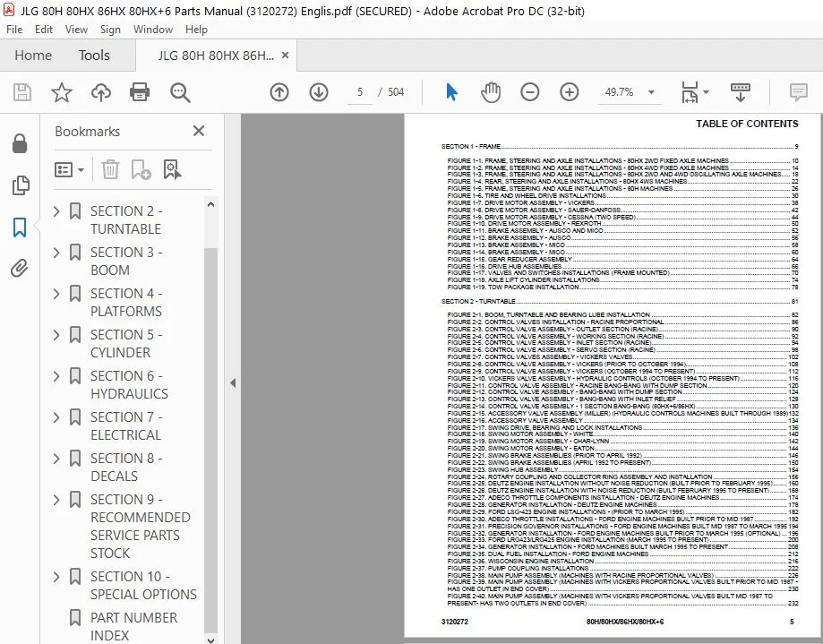The width and height of the screenshot is (823, 644).
Task: Click the SECTION 1 - FRAME contents entry
Action: 620,146
